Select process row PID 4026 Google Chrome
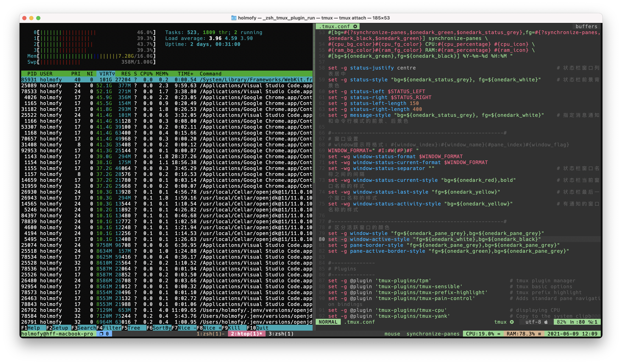Image resolution: width=622 pixels, height=364 pixels. click(167, 97)
